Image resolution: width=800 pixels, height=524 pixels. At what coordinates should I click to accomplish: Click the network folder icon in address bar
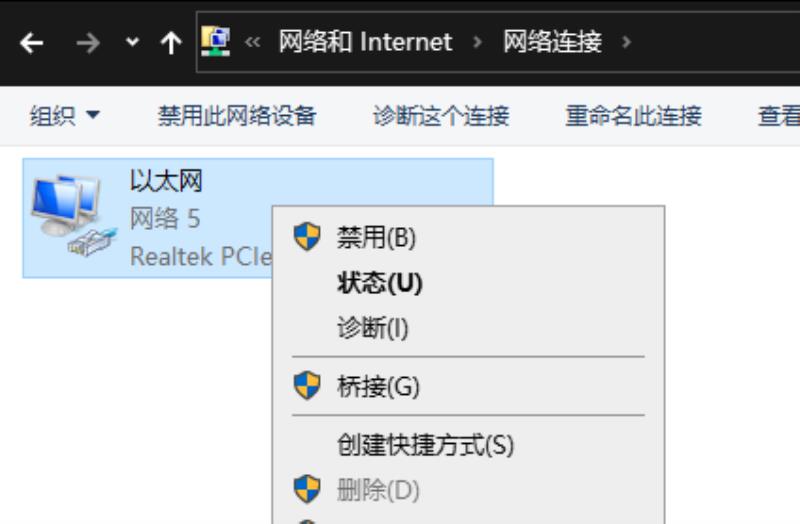tap(215, 41)
